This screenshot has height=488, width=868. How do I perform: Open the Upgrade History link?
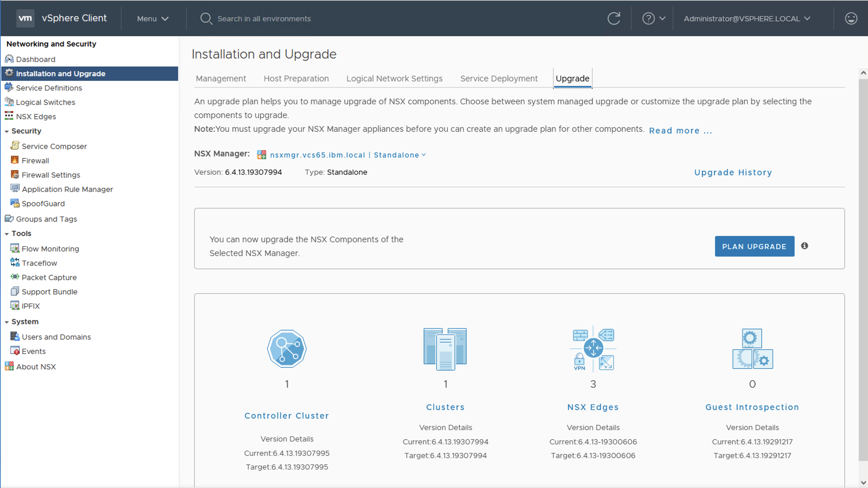pyautogui.click(x=733, y=173)
